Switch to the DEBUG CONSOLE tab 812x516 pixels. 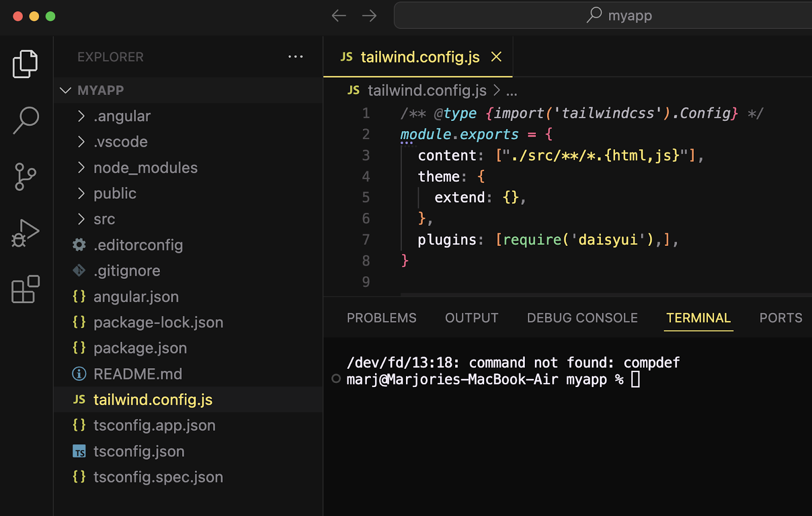(582, 318)
